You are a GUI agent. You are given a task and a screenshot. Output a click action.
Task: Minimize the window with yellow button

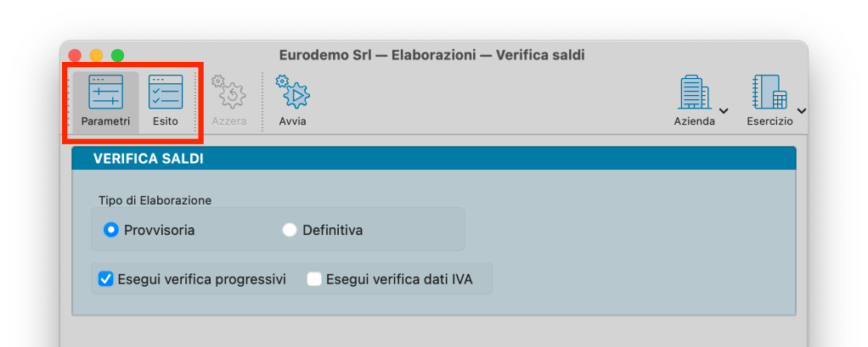[96, 55]
